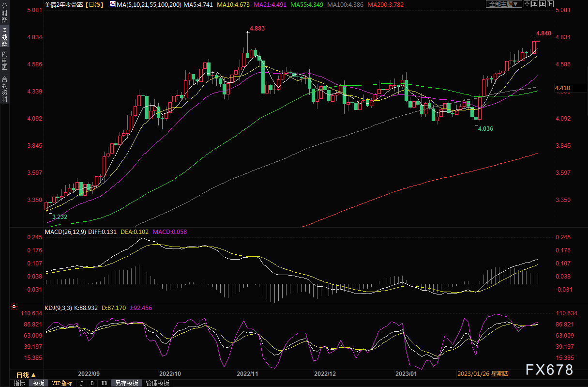Click the BB template button

(x=104, y=383)
